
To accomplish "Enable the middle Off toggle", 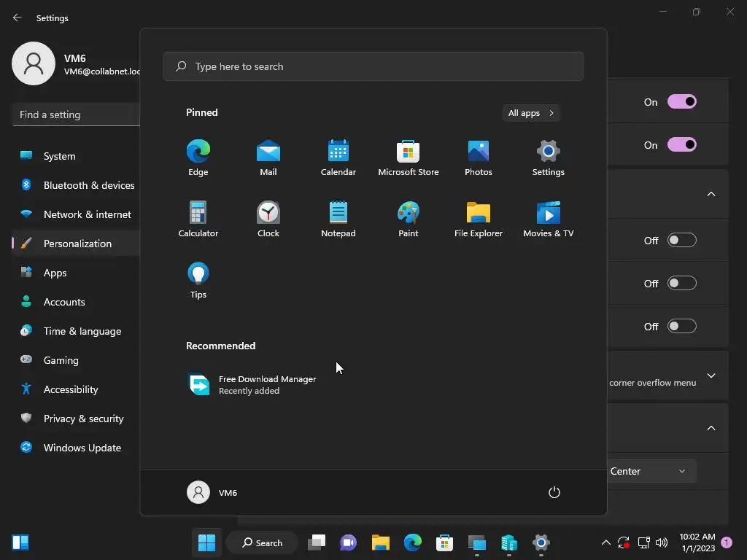I will click(x=682, y=283).
